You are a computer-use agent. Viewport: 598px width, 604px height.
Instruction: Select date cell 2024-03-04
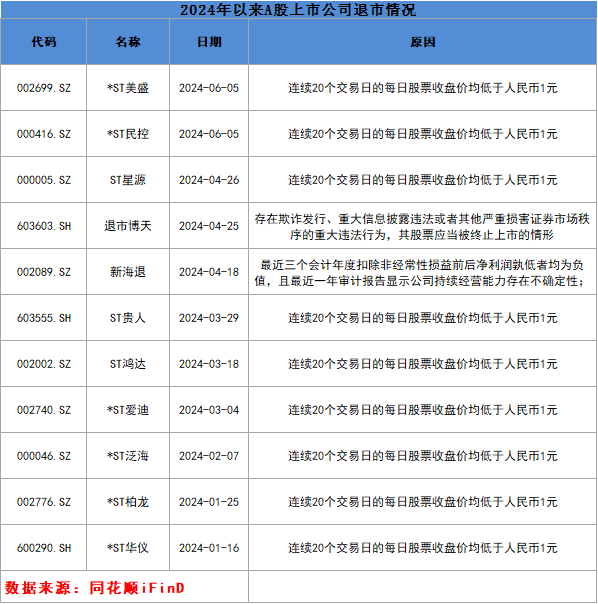[x=209, y=410]
